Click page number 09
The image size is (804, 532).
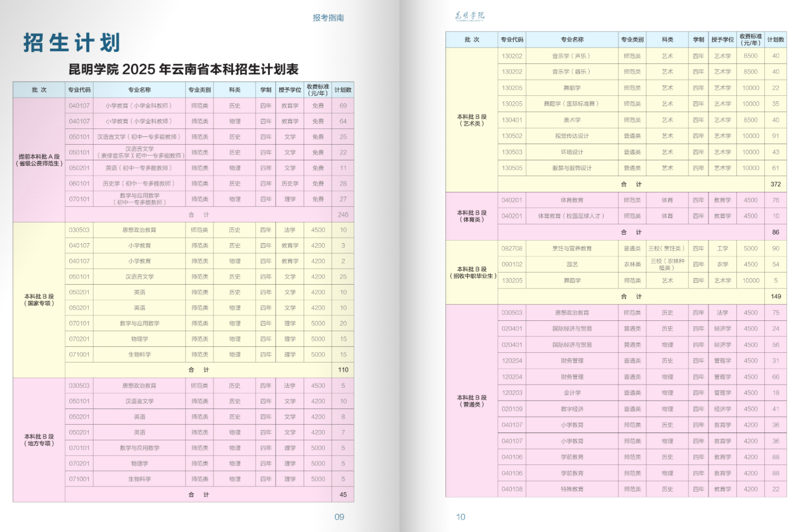click(x=339, y=517)
